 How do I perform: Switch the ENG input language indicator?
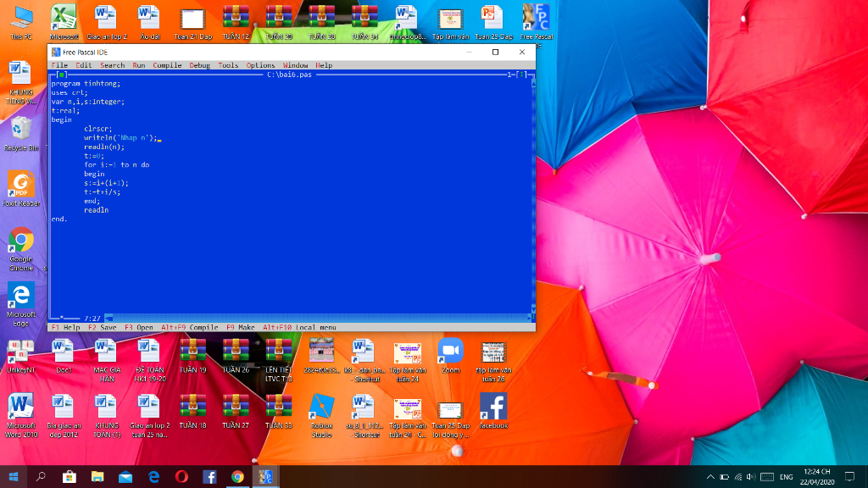point(786,477)
